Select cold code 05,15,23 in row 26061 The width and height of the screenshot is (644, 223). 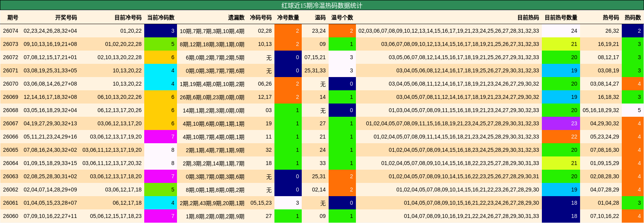coord(261,203)
